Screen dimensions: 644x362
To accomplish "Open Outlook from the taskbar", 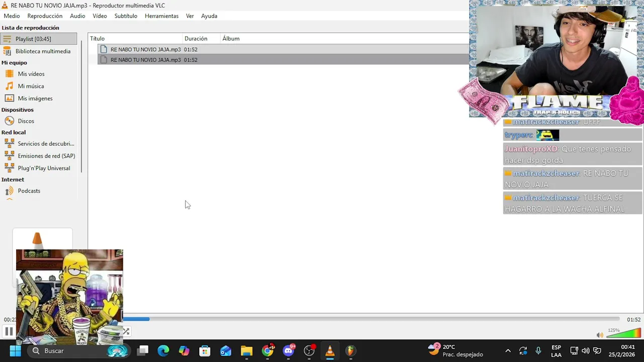I will 225,350.
